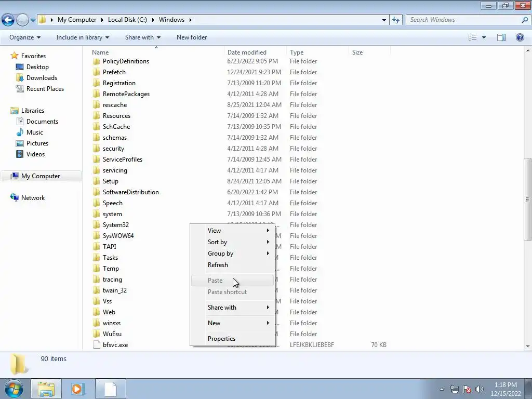This screenshot has height=399, width=532.
Task: Open the Help icon
Action: click(x=520, y=37)
